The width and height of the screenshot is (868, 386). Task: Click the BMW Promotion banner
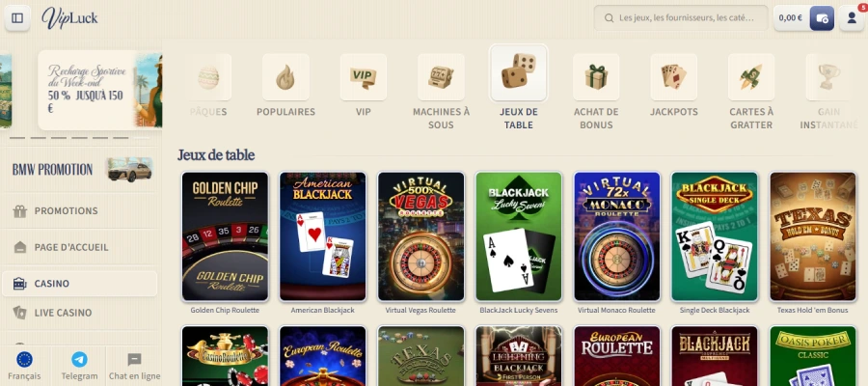[x=82, y=170]
